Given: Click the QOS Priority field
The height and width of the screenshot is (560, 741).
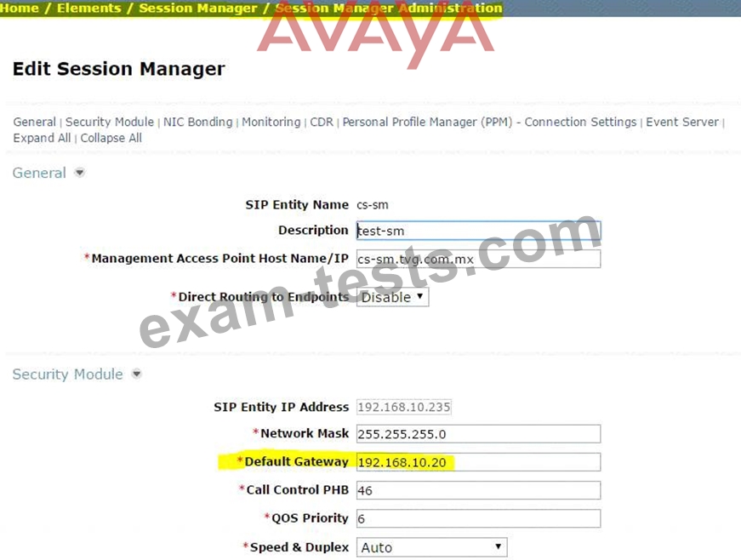Looking at the screenshot, I should [479, 518].
